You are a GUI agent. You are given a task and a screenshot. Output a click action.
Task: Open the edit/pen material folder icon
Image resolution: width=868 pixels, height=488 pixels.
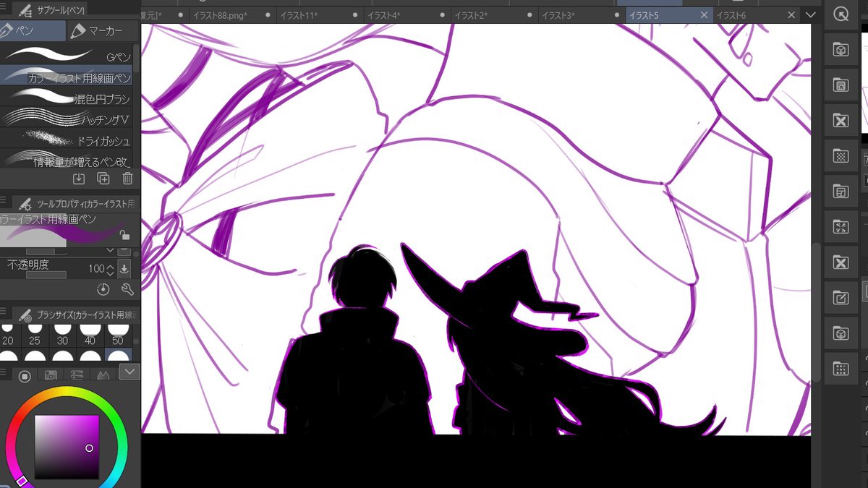(x=841, y=297)
